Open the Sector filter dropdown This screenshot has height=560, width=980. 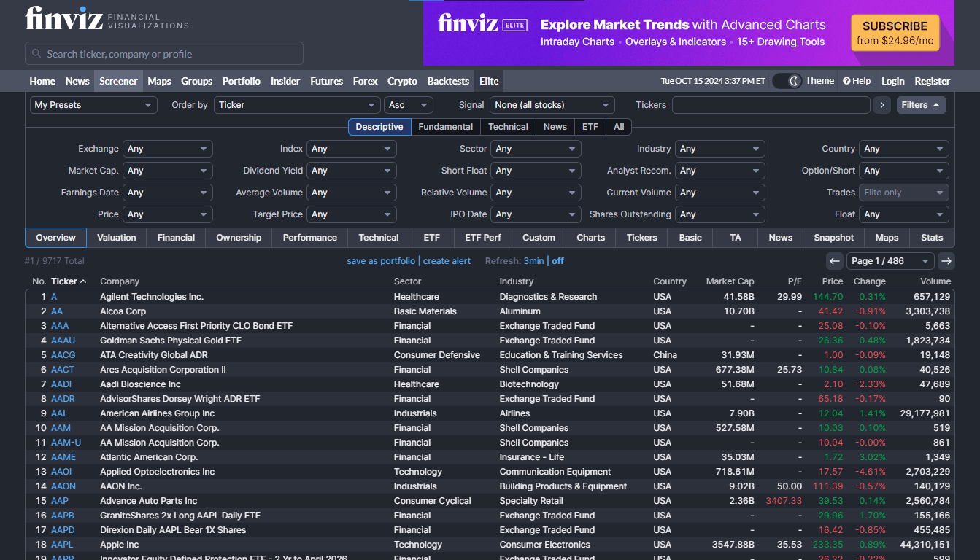535,148
